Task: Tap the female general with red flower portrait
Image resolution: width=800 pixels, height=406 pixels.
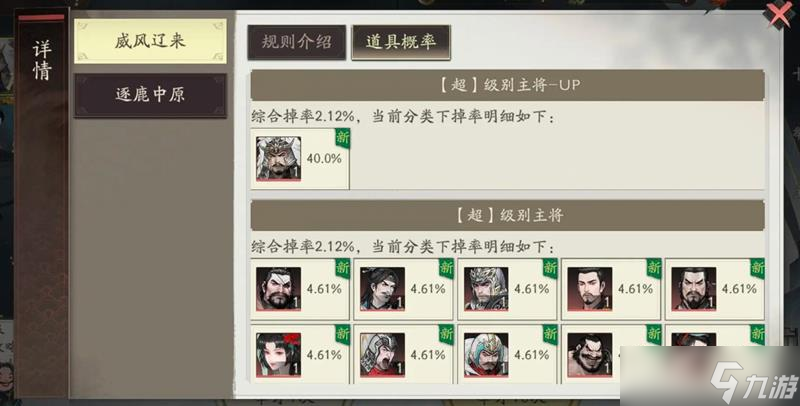Action: [x=279, y=355]
